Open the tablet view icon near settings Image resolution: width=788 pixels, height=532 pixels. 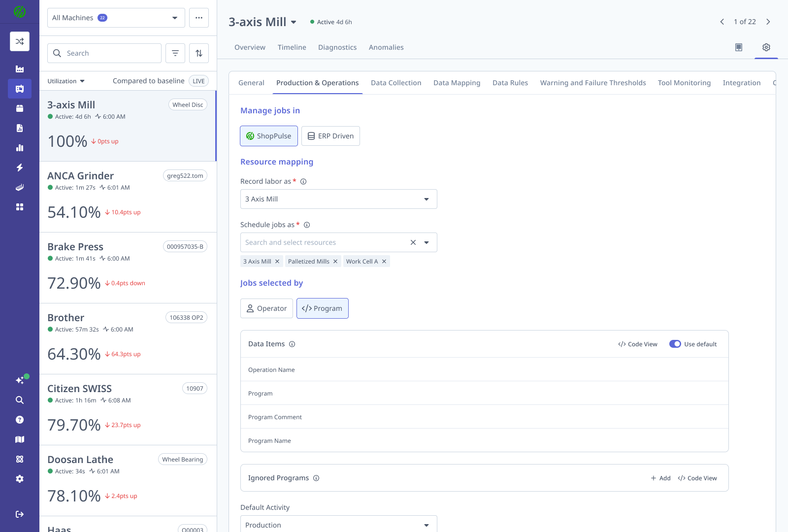738,47
